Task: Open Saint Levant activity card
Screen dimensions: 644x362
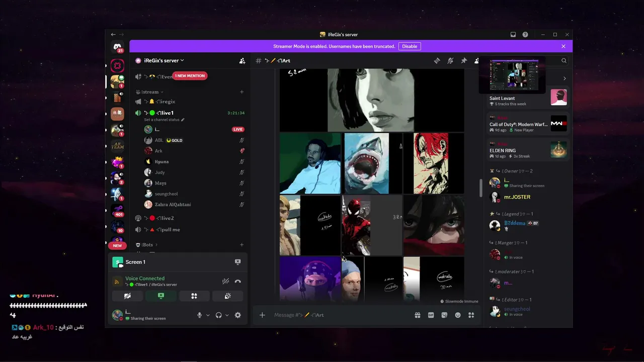Action: pyautogui.click(x=528, y=98)
